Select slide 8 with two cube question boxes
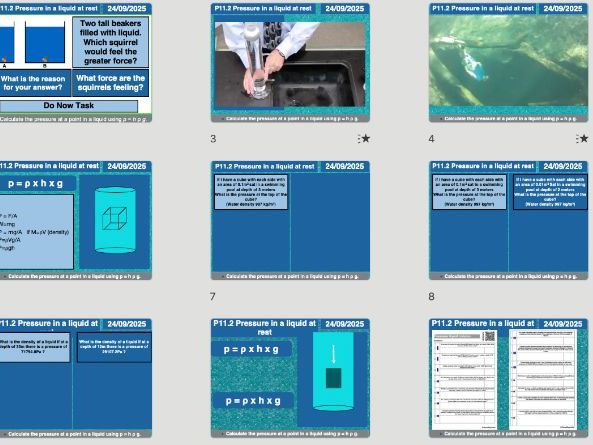 [x=508, y=220]
